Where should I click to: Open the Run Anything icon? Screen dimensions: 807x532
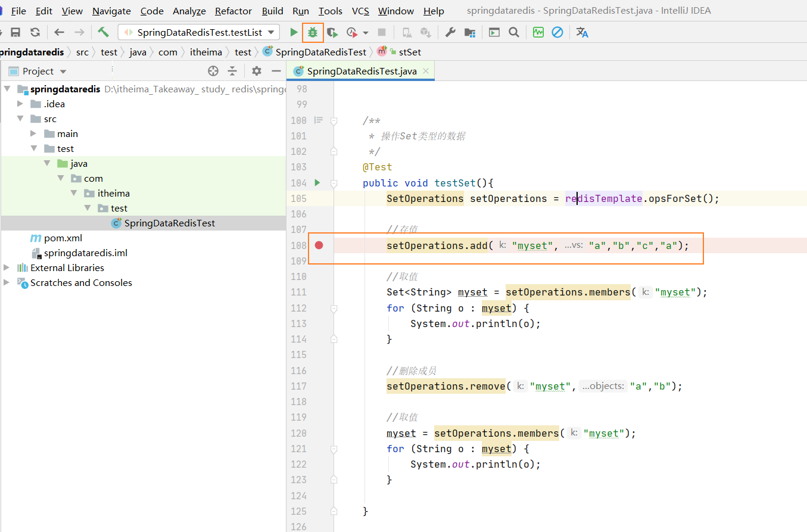click(494, 32)
